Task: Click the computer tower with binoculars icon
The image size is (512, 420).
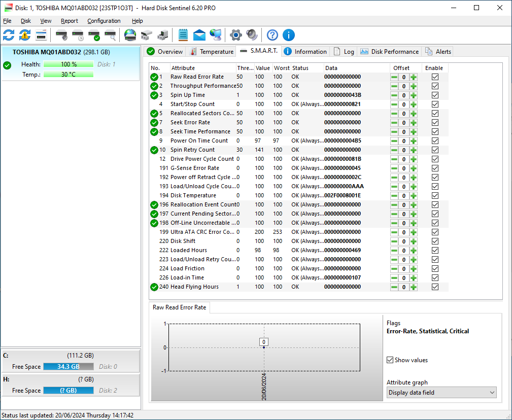Action: (x=162, y=35)
